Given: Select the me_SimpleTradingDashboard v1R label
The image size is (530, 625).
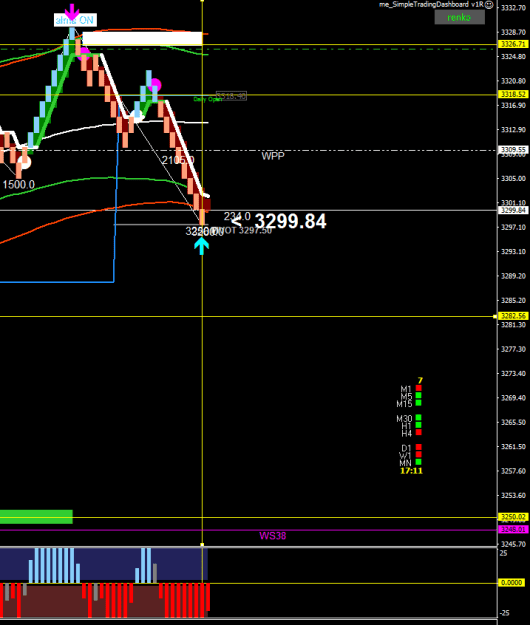Looking at the screenshot, I should point(431,4).
